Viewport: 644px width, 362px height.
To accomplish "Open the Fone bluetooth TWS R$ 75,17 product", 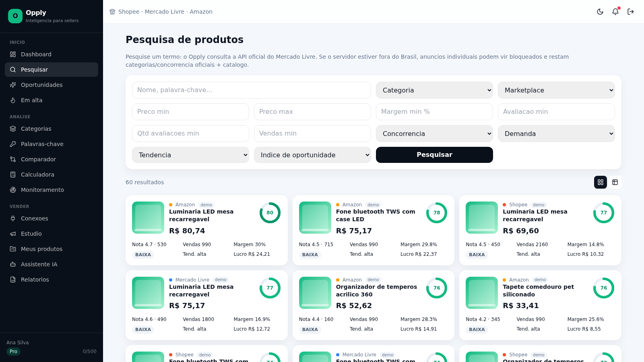I will (373, 230).
